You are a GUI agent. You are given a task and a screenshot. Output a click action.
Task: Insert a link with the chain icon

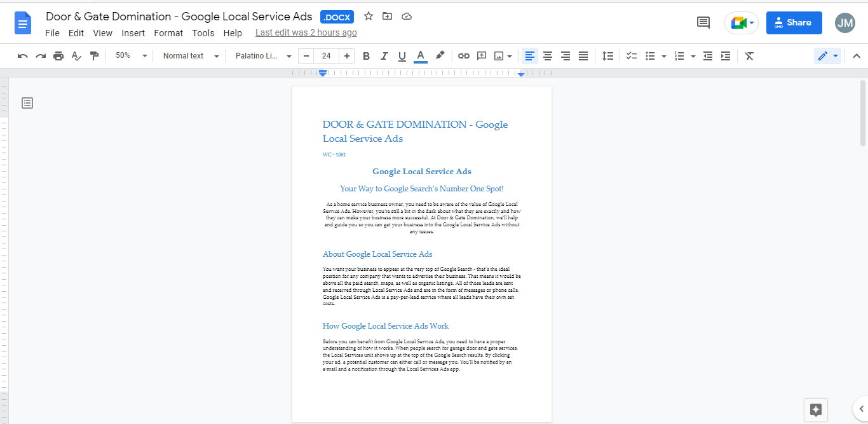[x=464, y=56]
